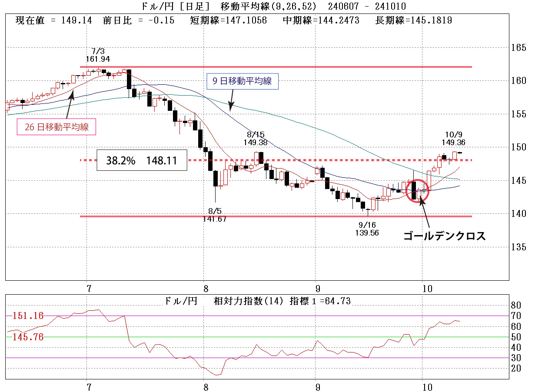Screen dimensions: 545x392
Task: Click the 9日移動平均線 label box
Action: pos(242,81)
